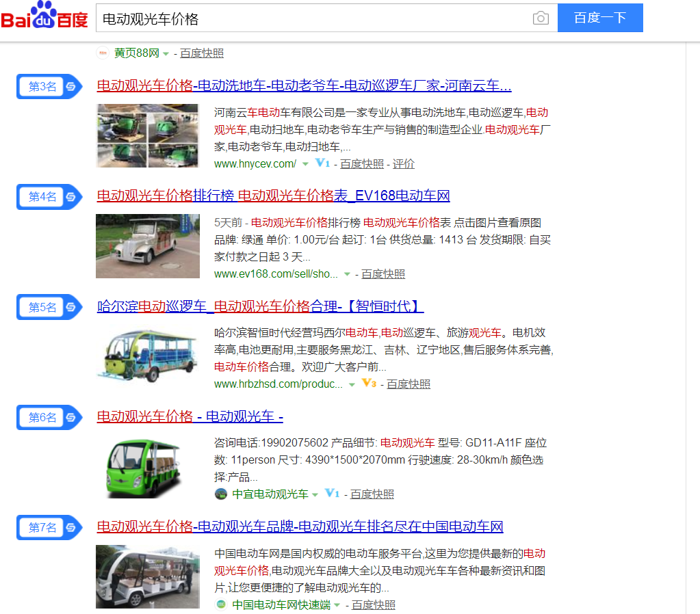Expand dropdown arrow next to www.ev168.com/sell/sho...
Image resolution: width=700 pixels, height=614 pixels.
click(348, 274)
